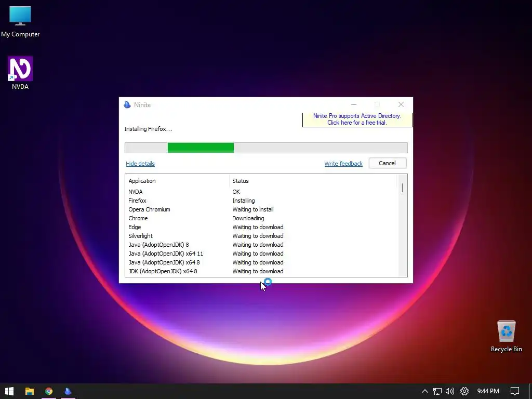532x399 pixels.
Task: Click the Downloading status of Chrome
Action: 248,218
